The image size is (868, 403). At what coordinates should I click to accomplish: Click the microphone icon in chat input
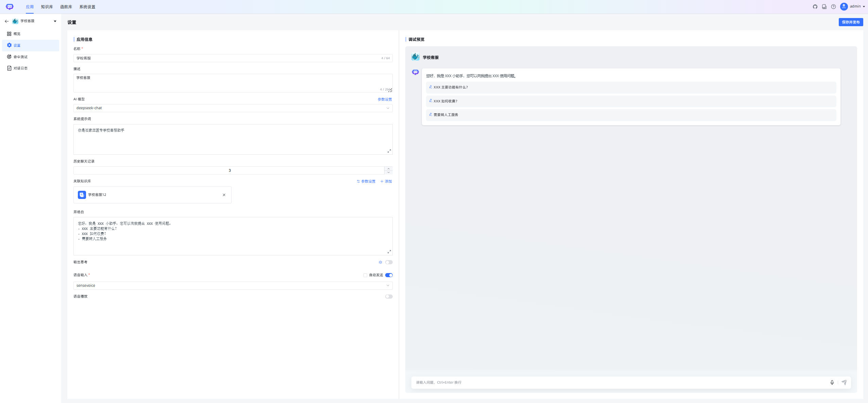[832, 382]
